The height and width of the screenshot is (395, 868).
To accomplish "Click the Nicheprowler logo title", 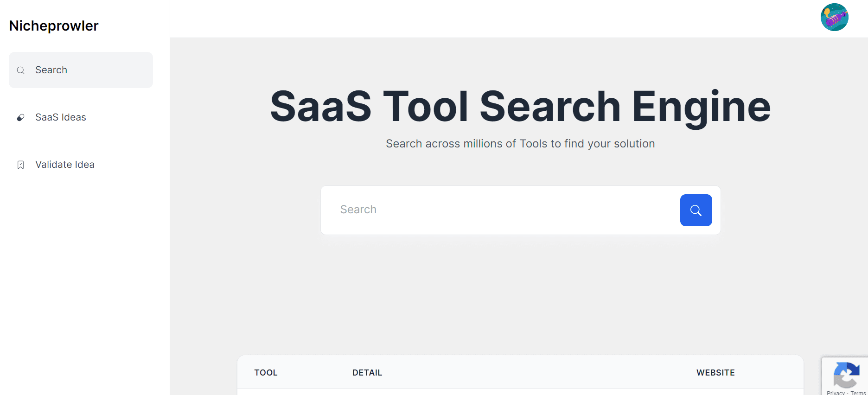I will 54,26.
